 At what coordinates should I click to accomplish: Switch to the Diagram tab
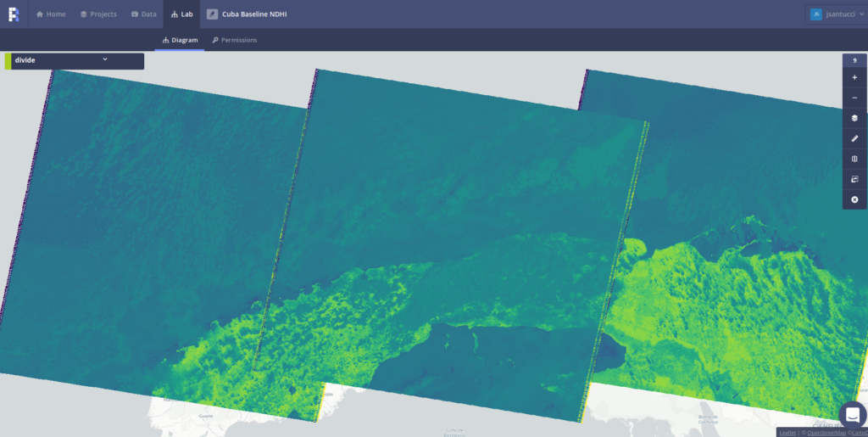[x=180, y=40]
